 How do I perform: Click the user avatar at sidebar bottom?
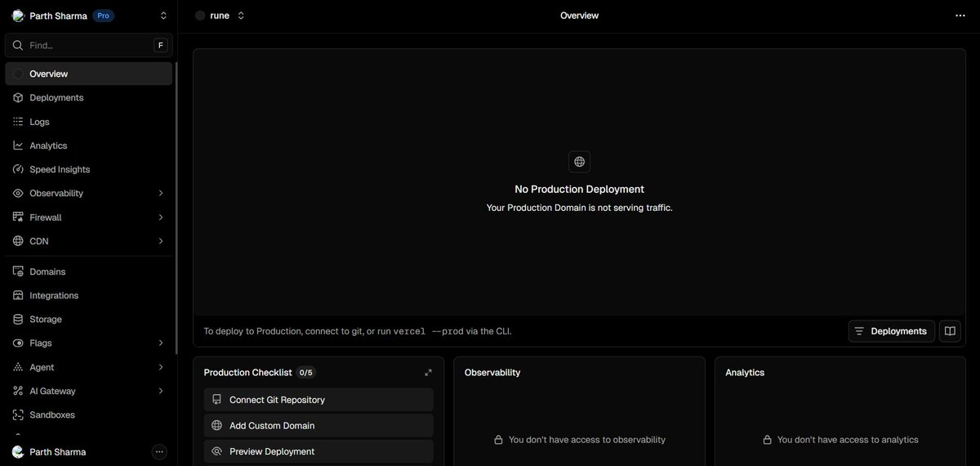tap(18, 452)
